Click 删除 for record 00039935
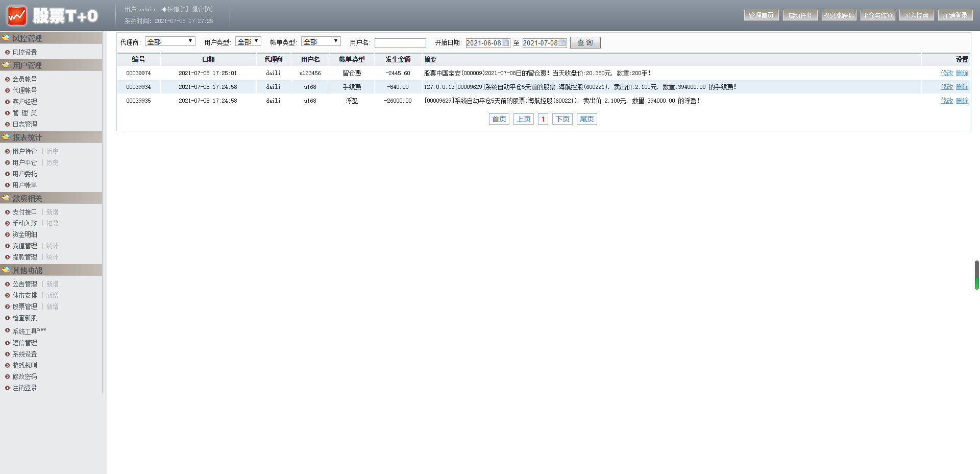Viewport: 980px width, 474px height. click(x=962, y=101)
